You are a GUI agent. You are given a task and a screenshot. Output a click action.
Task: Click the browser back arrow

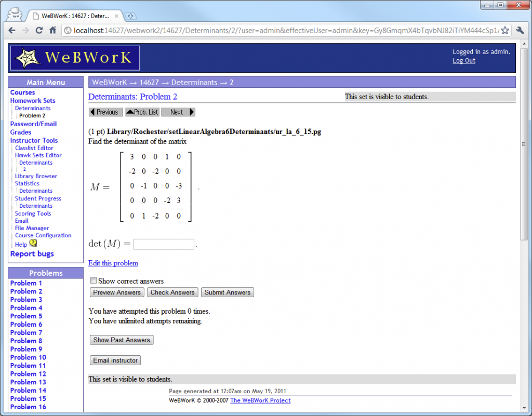(x=11, y=30)
